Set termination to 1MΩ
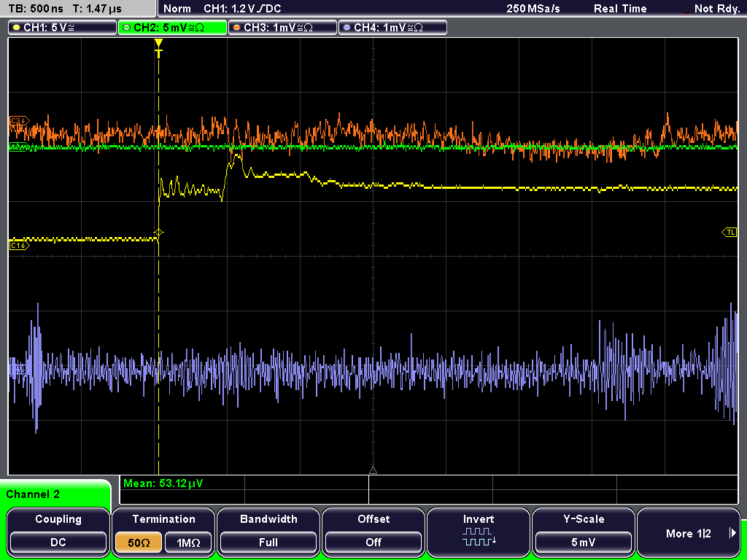The image size is (747, 560). click(189, 542)
